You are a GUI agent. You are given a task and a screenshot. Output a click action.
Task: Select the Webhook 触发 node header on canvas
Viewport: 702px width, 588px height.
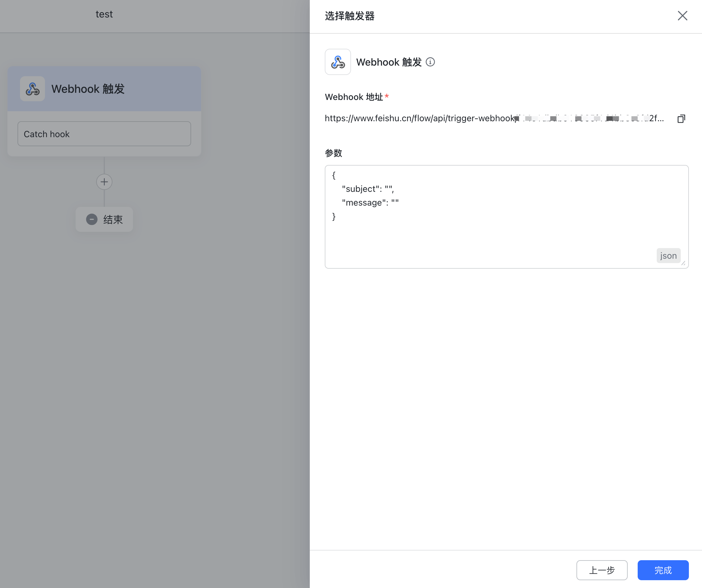pyautogui.click(x=88, y=89)
